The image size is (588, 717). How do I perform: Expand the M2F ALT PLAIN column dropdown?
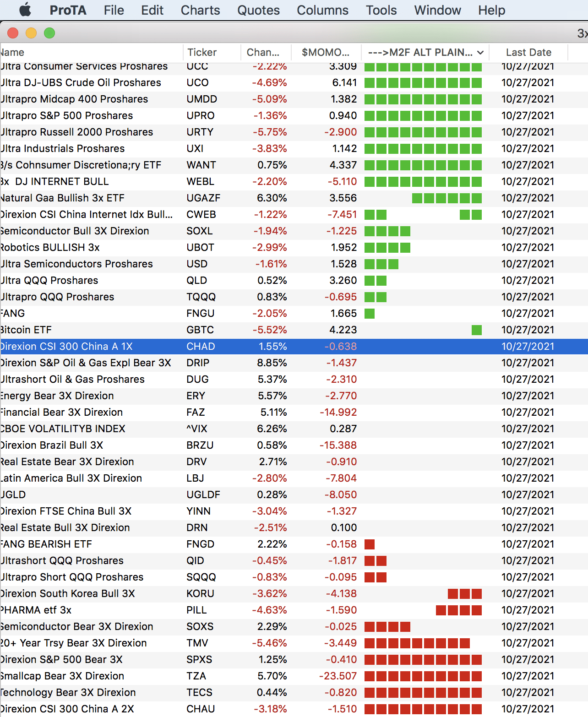480,53
